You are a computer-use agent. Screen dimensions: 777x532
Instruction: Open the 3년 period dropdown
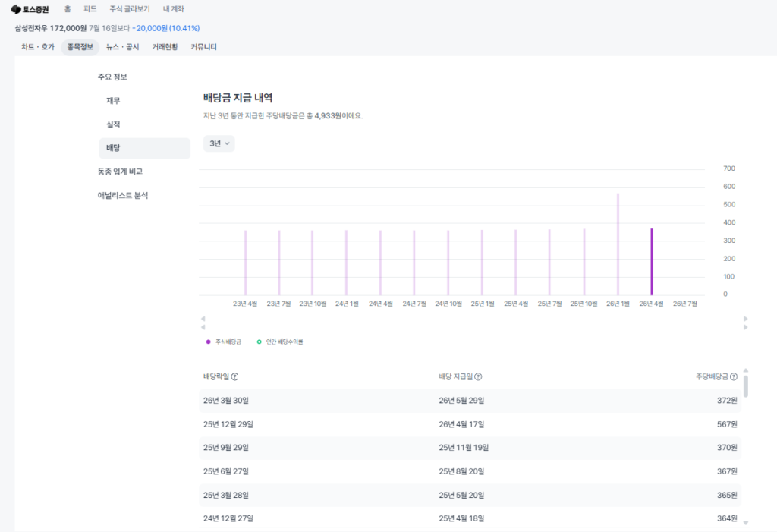point(219,143)
